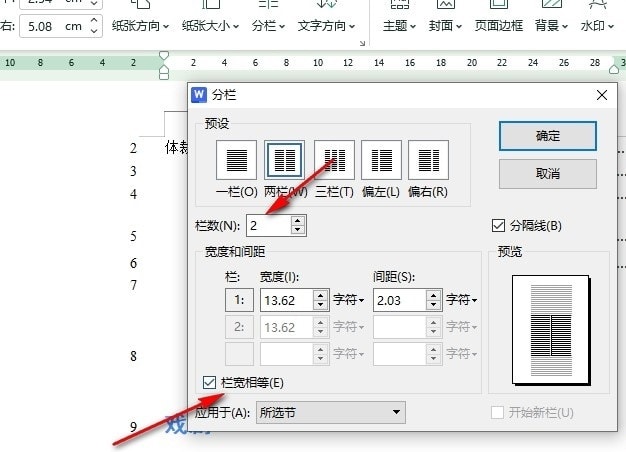
Task: Pick the three-column (三栏) preset icon
Action: (334, 159)
